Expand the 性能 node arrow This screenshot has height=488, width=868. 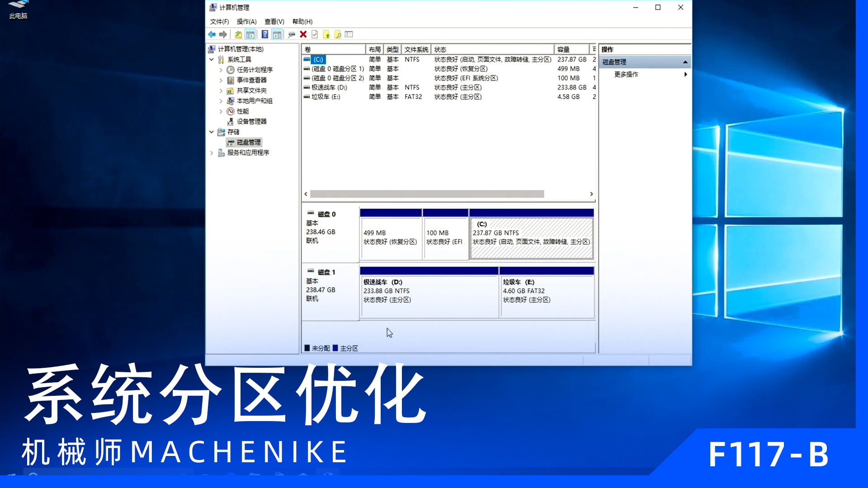(221, 111)
